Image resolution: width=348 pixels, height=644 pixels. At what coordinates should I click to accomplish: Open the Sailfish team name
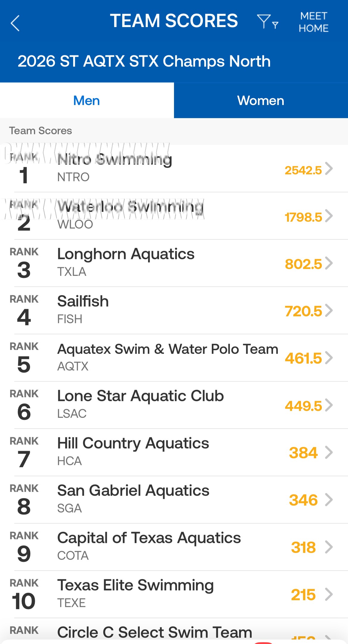tap(83, 301)
